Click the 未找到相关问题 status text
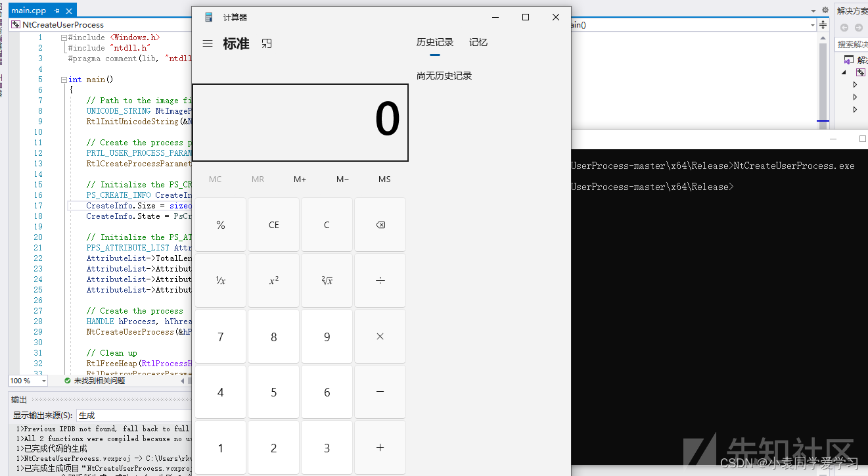 click(x=99, y=381)
